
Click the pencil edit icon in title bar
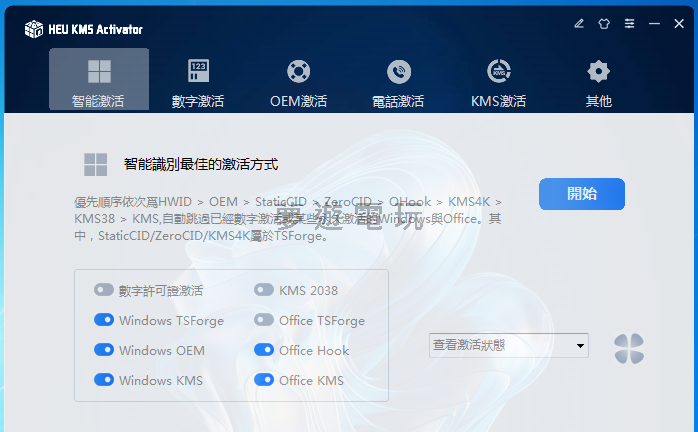579,23
